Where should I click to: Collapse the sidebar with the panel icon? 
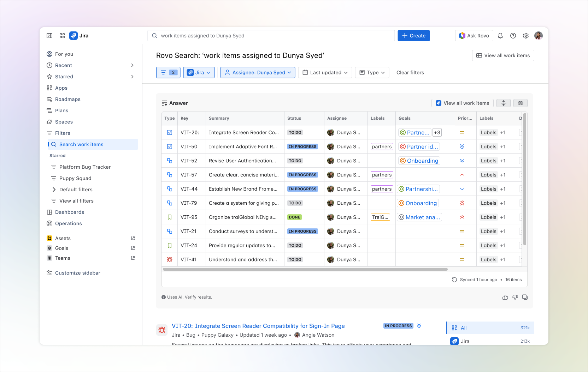point(49,36)
